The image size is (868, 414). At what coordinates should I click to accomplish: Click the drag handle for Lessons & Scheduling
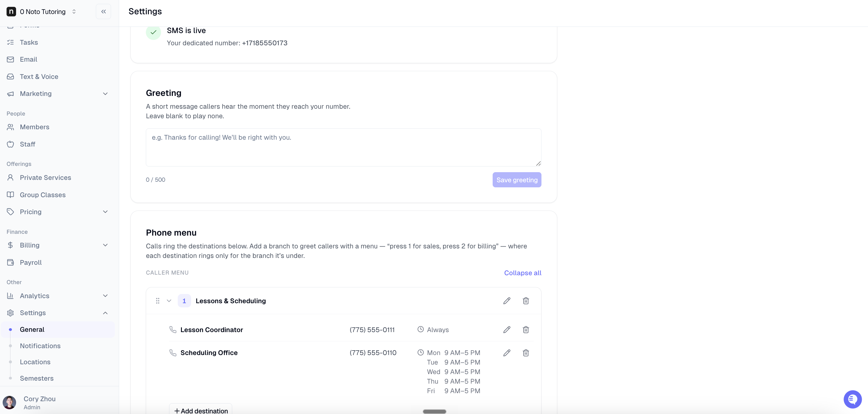tap(158, 301)
